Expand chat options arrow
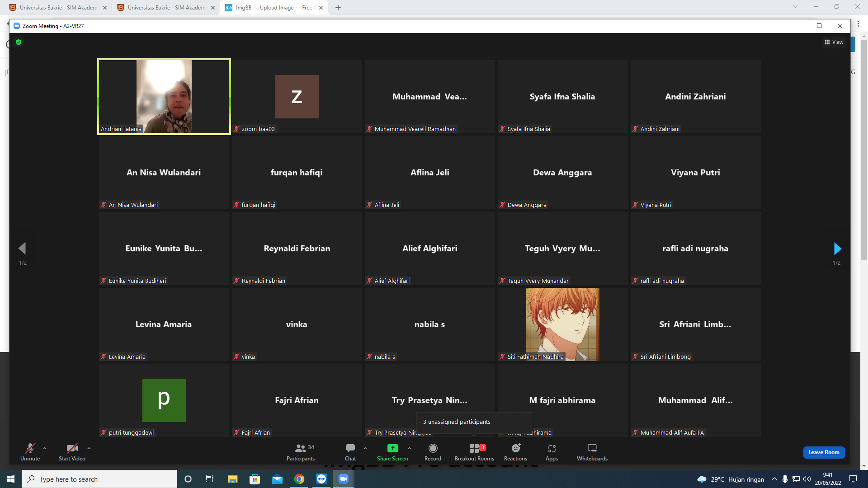868x488 pixels. pos(365,448)
